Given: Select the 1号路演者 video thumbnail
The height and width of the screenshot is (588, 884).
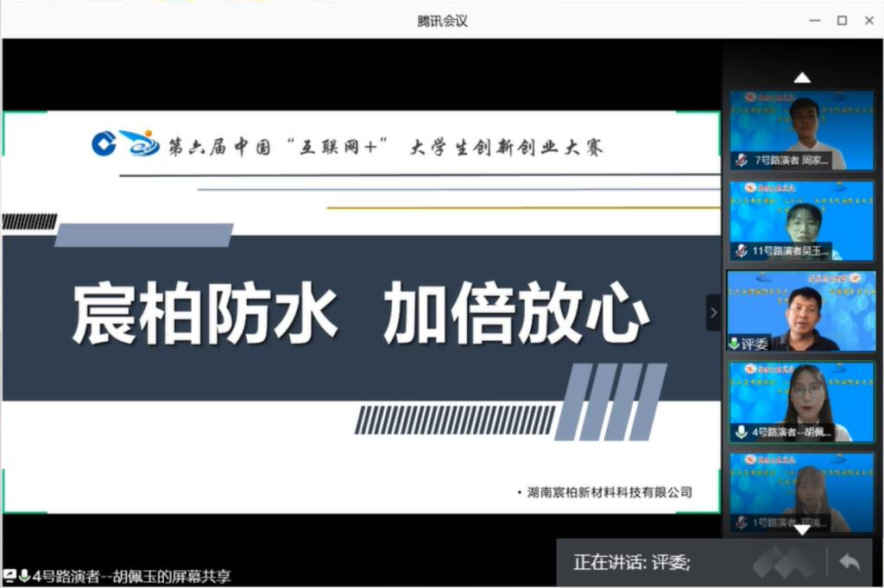Looking at the screenshot, I should click(x=802, y=493).
